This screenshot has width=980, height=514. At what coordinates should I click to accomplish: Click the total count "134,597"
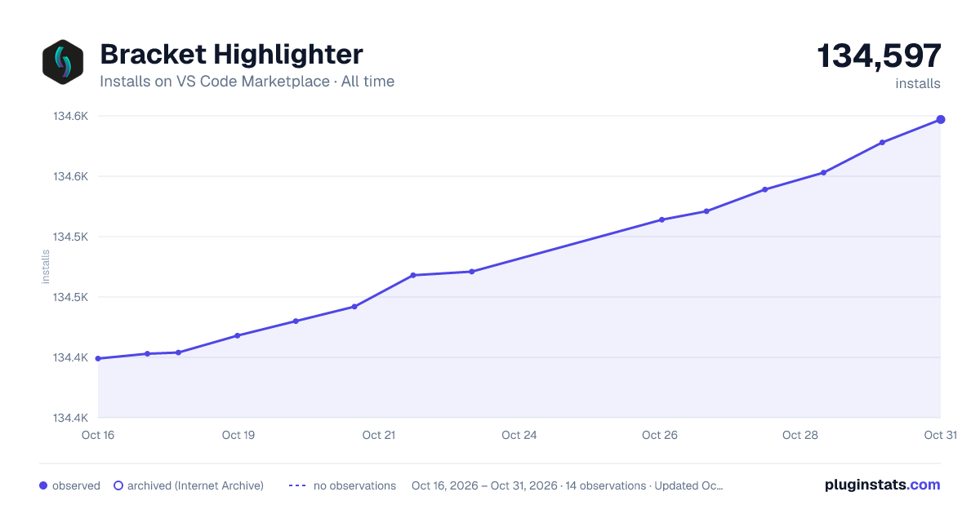879,55
